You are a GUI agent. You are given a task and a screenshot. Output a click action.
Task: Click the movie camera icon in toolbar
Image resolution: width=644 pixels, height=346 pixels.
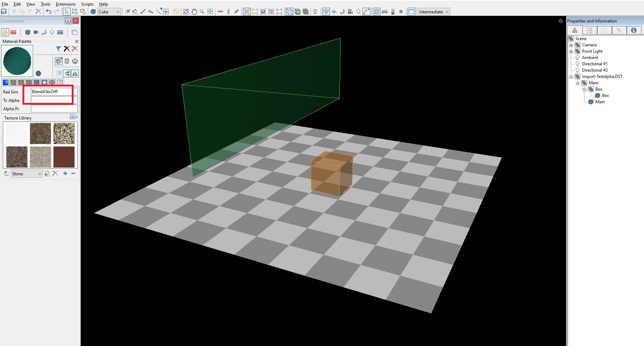click(x=350, y=12)
